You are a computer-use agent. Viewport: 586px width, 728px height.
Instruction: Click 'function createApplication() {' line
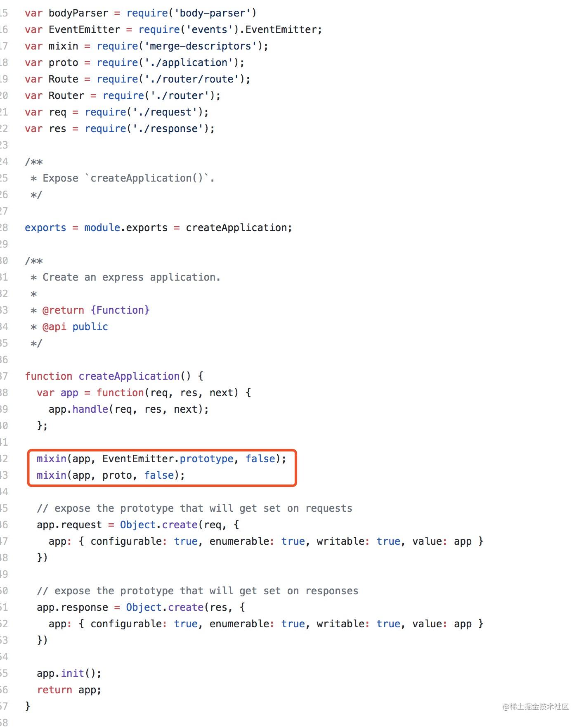pyautogui.click(x=114, y=376)
